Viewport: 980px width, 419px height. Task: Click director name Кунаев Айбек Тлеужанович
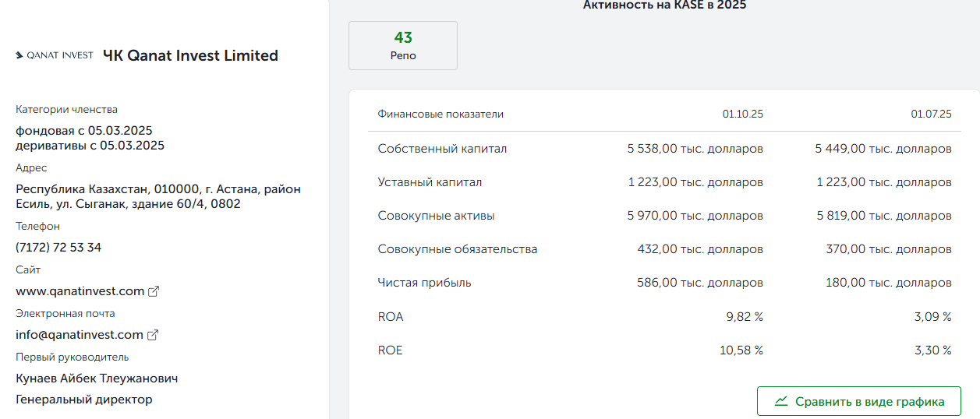(x=97, y=379)
